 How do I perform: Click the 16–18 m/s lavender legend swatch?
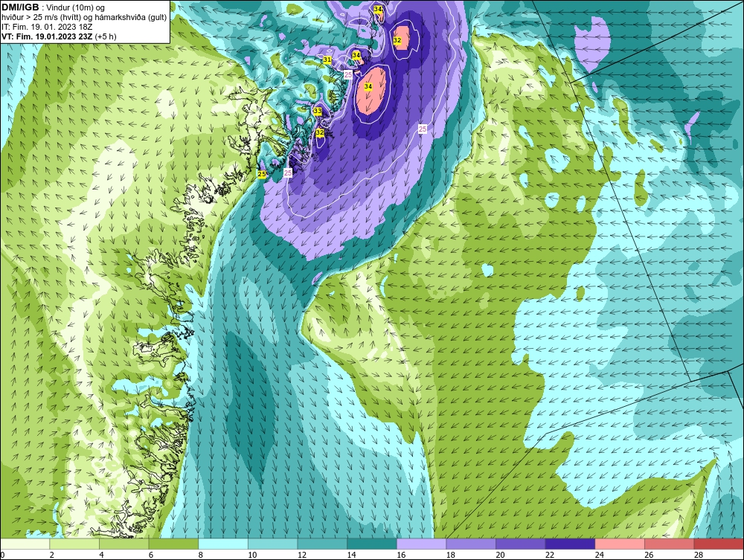coord(421,544)
